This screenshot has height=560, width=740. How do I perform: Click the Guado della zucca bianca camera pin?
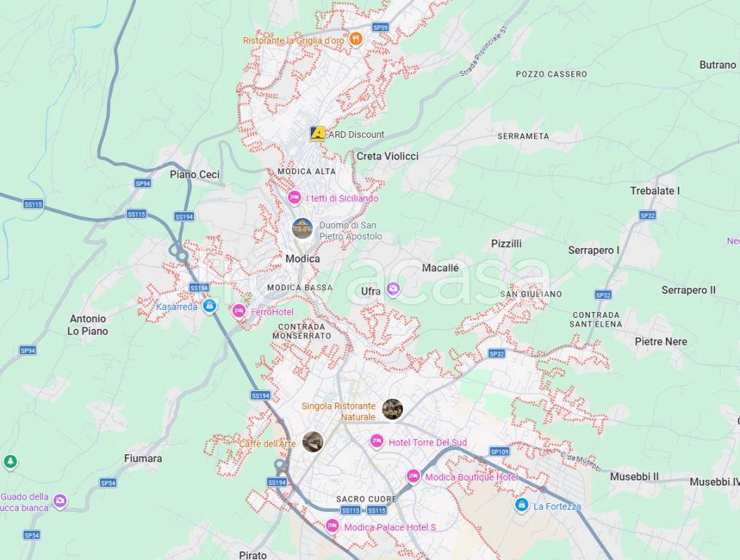(59, 501)
